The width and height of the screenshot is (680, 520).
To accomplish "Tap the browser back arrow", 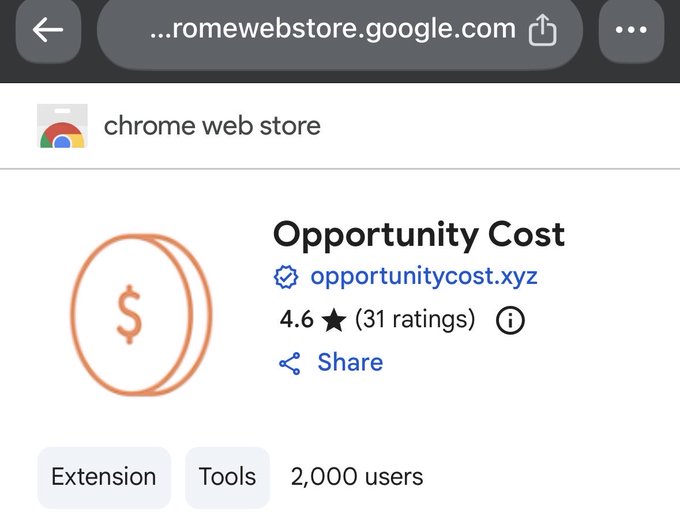I will [x=48, y=29].
